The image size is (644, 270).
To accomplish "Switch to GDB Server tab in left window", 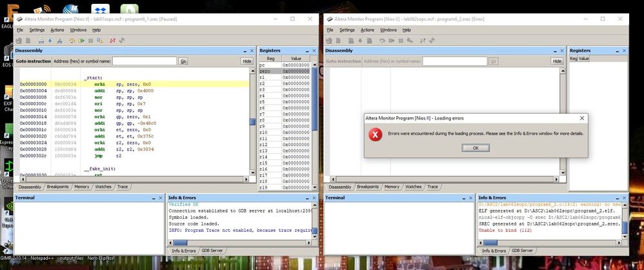I will [212, 251].
